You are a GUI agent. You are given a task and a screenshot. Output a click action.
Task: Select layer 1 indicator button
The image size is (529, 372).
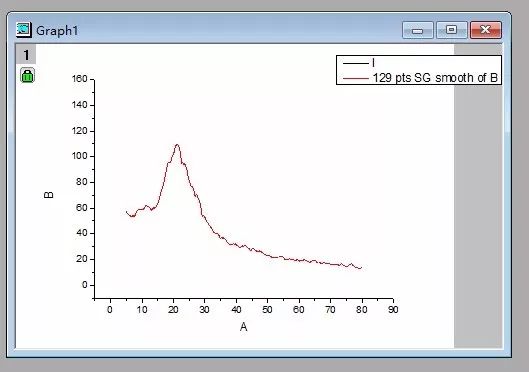click(x=26, y=55)
